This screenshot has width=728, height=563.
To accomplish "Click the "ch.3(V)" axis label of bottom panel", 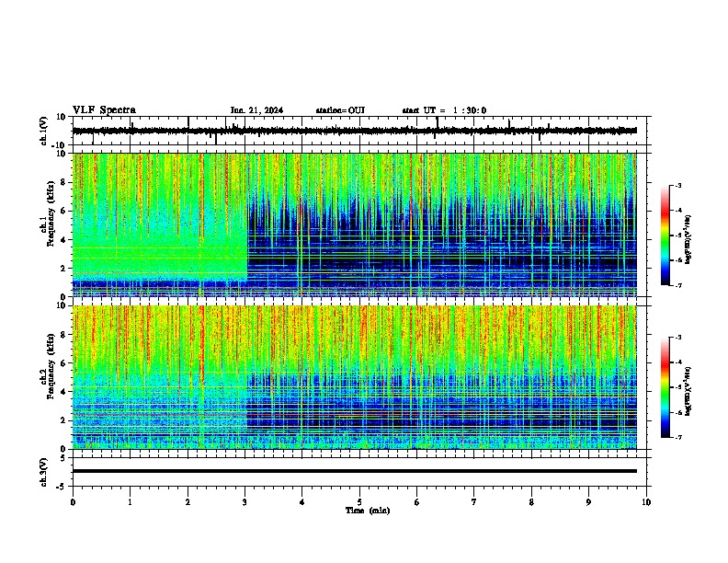I will [44, 473].
